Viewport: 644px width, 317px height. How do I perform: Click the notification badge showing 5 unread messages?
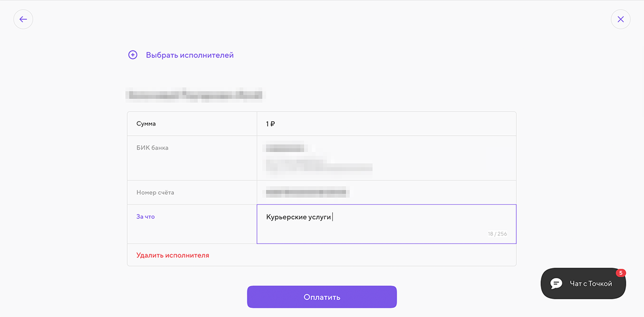(x=620, y=272)
